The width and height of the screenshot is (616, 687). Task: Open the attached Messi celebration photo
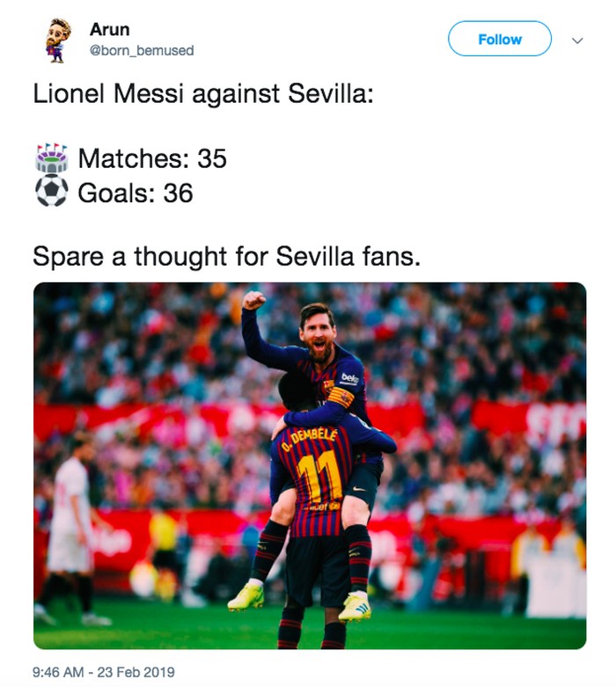pyautogui.click(x=310, y=466)
